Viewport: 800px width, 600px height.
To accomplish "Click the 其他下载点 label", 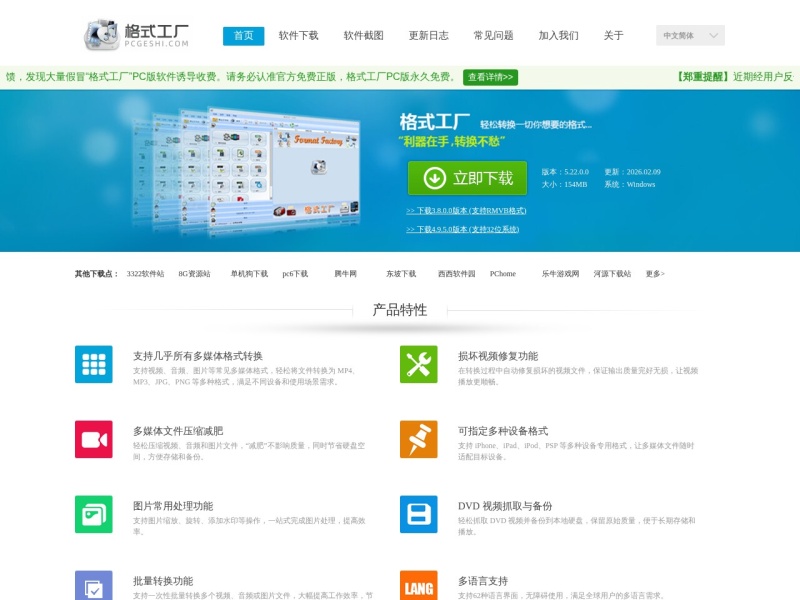I will 96,274.
